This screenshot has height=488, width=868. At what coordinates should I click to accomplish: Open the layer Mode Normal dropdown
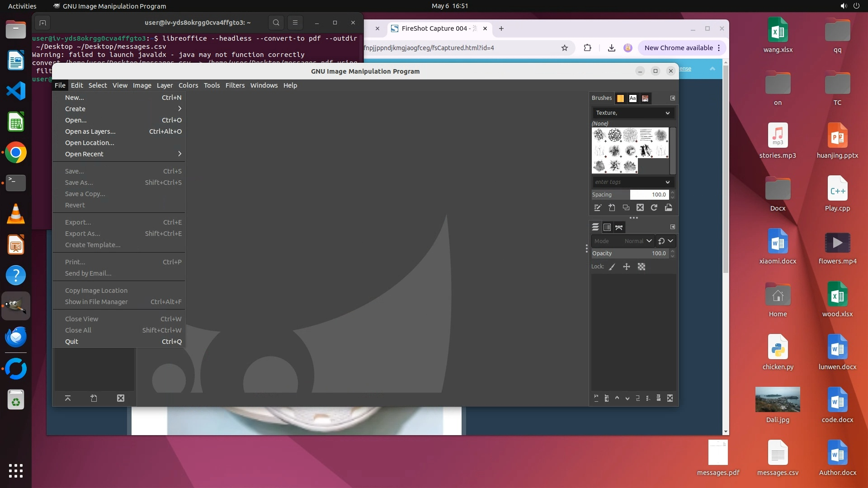[638, 241]
